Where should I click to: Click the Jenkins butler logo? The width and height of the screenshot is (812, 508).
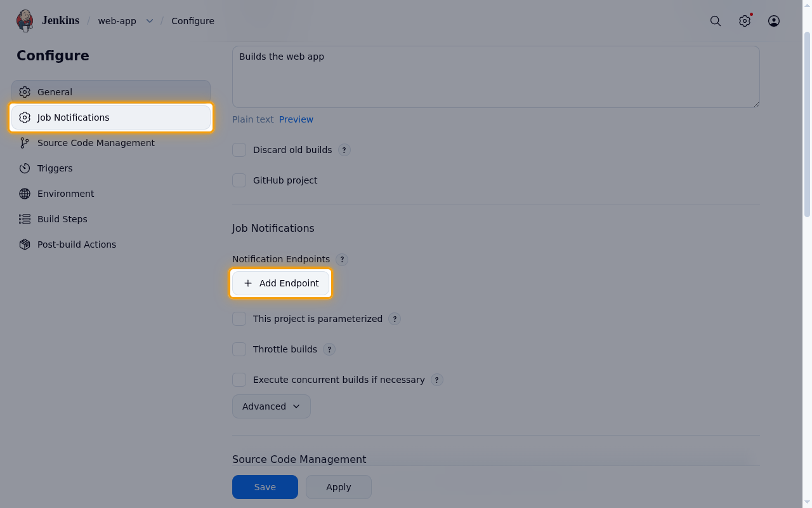pos(25,20)
